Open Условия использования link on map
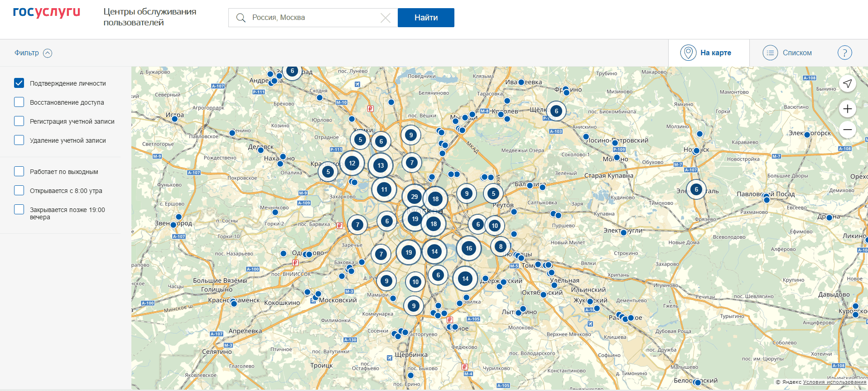This screenshot has width=868, height=391. [834, 382]
